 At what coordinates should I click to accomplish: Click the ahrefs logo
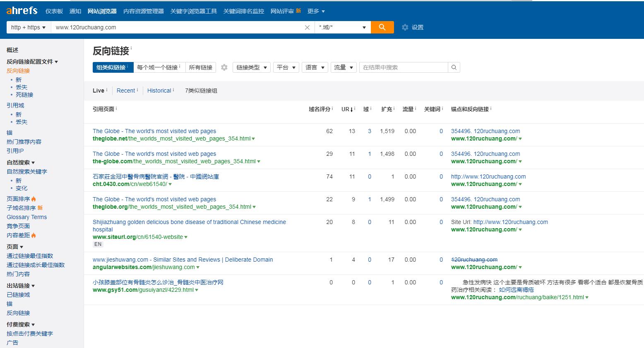pyautogui.click(x=22, y=11)
